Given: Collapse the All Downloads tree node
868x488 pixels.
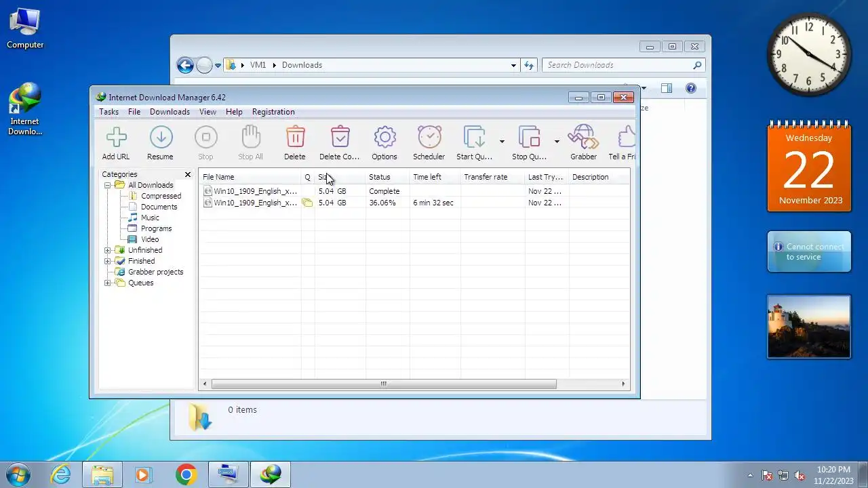Looking at the screenshot, I should point(107,185).
